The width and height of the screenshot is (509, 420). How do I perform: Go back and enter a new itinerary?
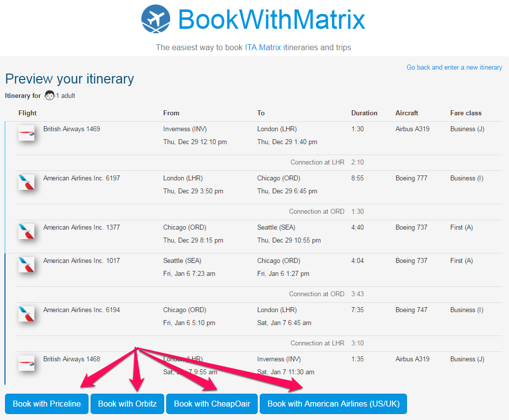click(x=454, y=67)
